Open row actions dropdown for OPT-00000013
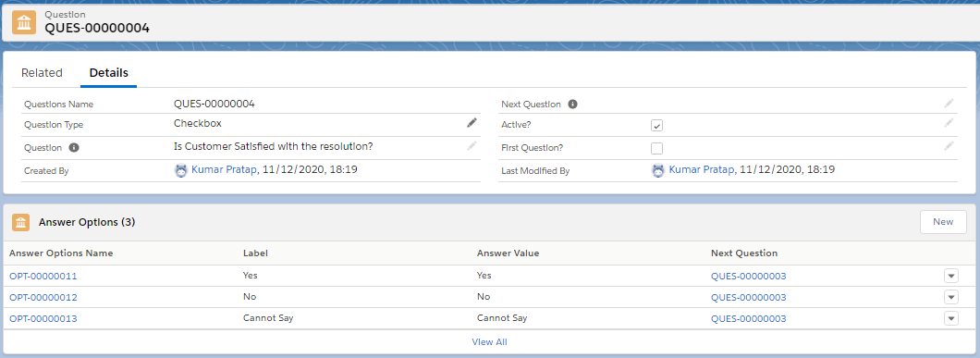980x358 pixels. [x=950, y=318]
